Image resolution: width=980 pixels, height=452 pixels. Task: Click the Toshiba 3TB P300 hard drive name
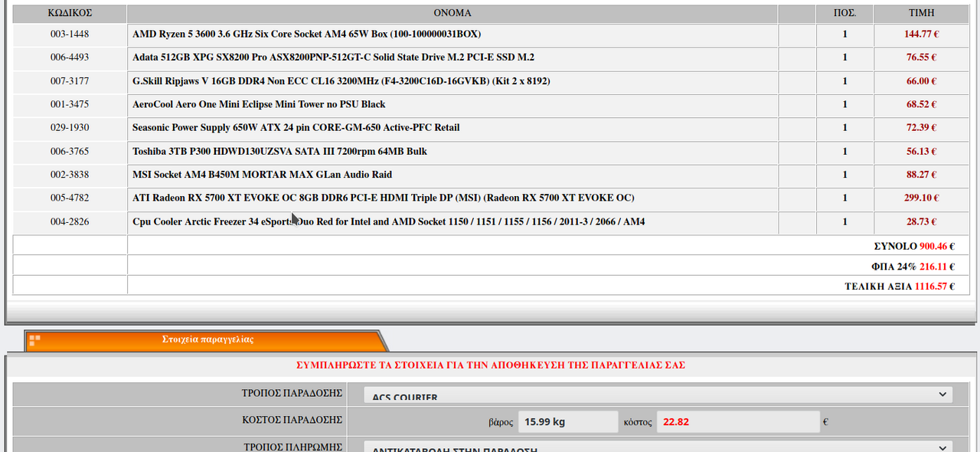[279, 152]
